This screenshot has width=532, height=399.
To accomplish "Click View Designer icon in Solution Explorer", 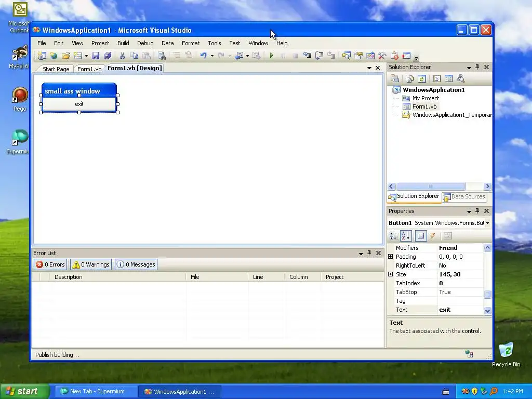I will tap(448, 79).
